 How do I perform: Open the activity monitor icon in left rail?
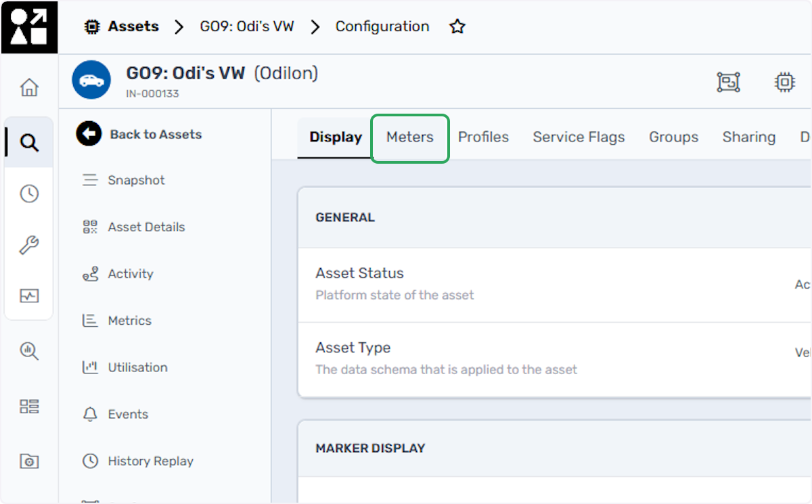(x=29, y=296)
